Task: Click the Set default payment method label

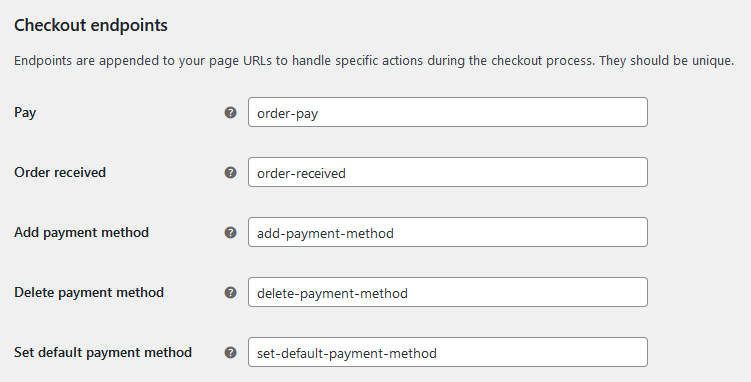Action: 103,353
